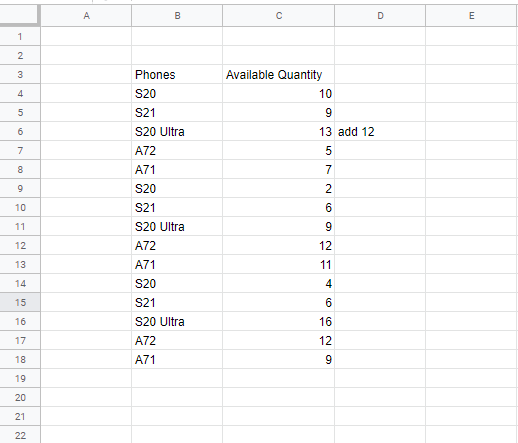The image size is (518, 443).
Task: Select cell B16 containing S20 Ultra
Action: pyautogui.click(x=177, y=321)
